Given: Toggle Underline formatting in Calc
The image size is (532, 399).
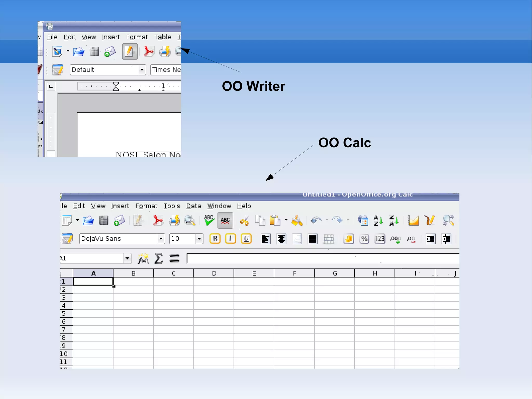Looking at the screenshot, I should [246, 239].
